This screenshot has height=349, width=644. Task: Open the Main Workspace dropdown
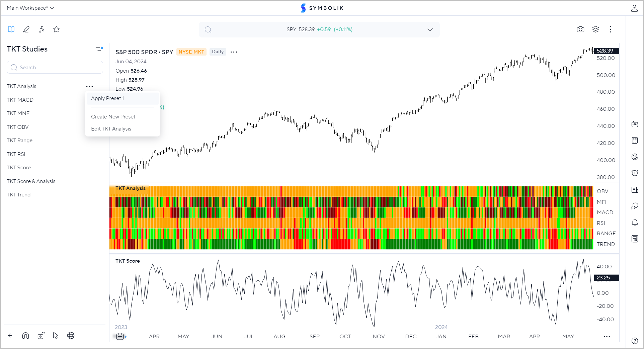click(x=30, y=8)
